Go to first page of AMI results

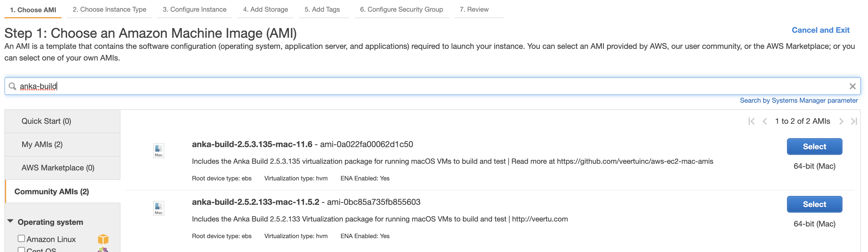751,121
